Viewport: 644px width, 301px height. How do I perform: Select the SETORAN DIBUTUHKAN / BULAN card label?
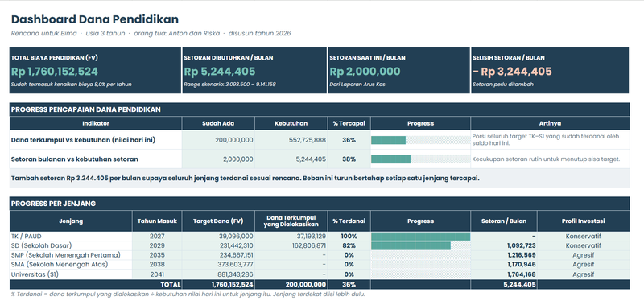coord(229,57)
